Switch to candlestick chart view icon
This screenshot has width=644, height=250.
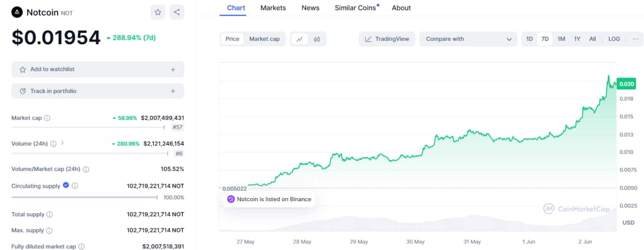[317, 39]
